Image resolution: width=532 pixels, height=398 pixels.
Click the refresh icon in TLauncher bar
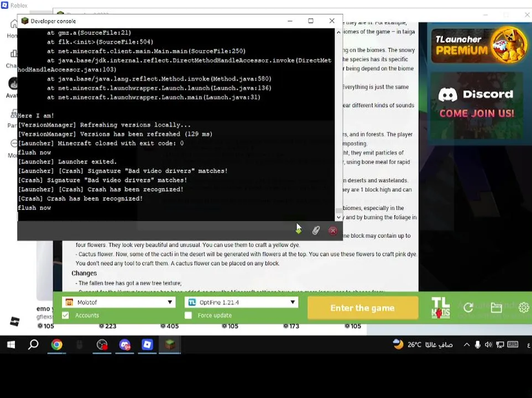(468, 307)
